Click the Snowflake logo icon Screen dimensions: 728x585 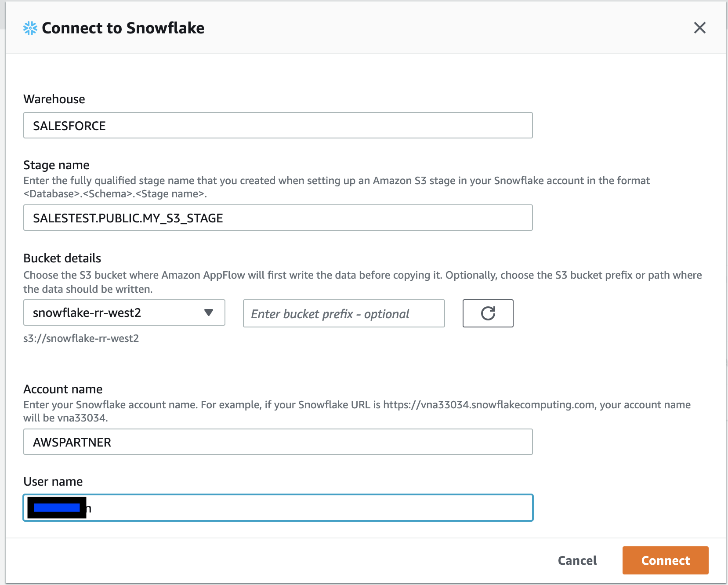click(30, 28)
